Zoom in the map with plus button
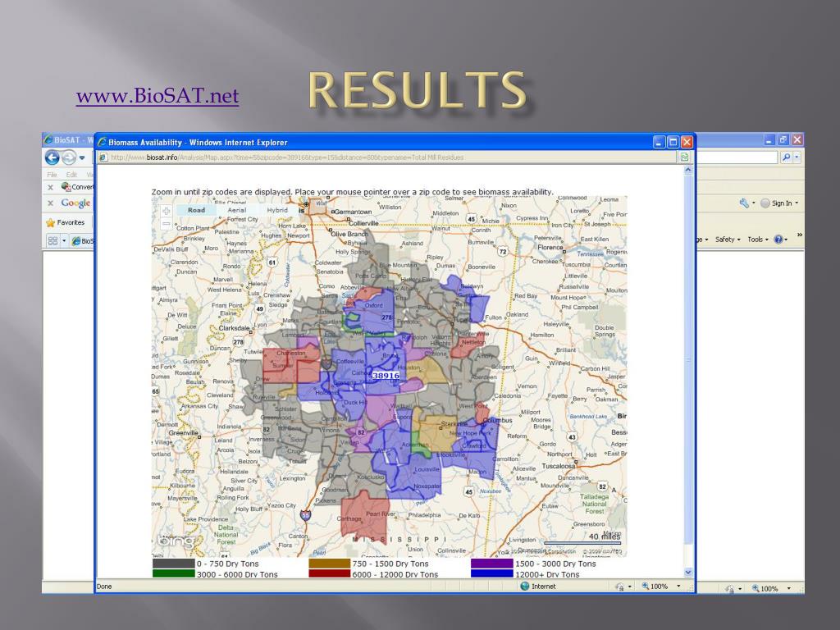Viewport: 840px width, 630px height. pos(166,211)
